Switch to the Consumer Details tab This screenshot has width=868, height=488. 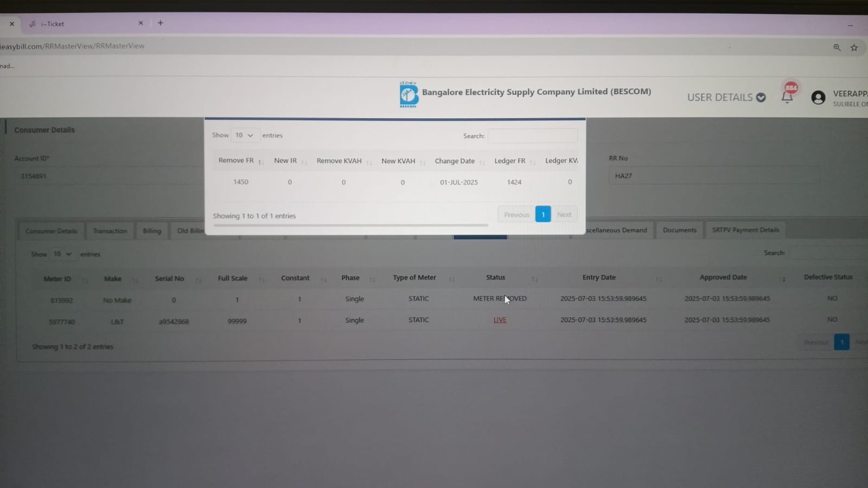tap(52, 231)
